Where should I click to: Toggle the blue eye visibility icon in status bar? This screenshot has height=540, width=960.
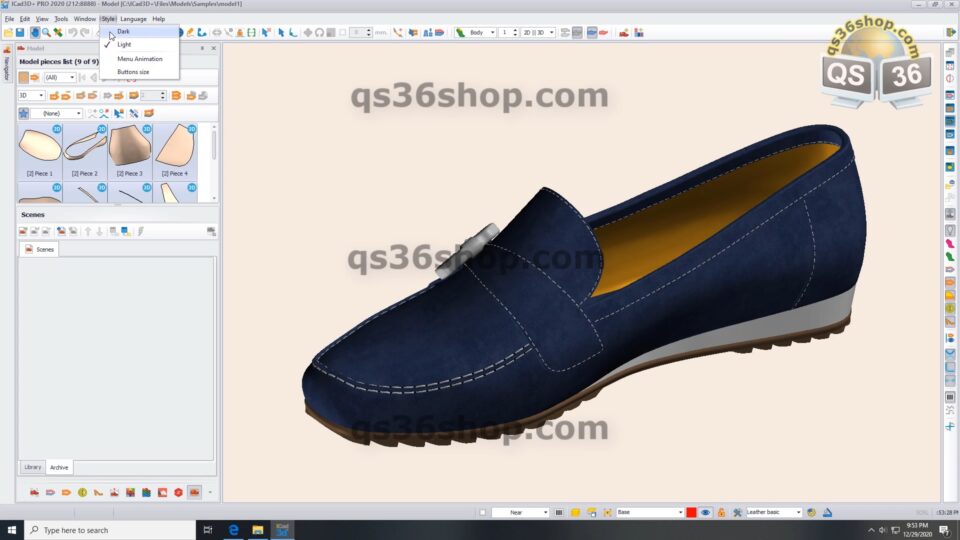[705, 512]
